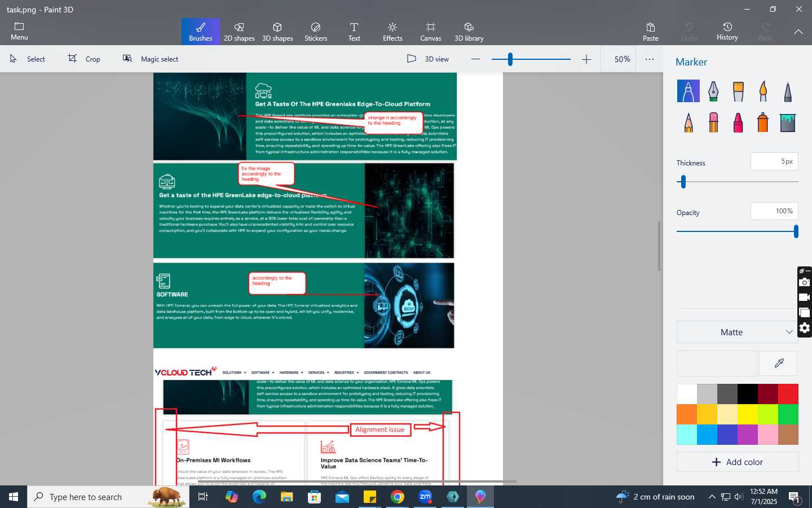Zoom out with the minus button
This screenshot has width=812, height=508.
click(x=475, y=59)
